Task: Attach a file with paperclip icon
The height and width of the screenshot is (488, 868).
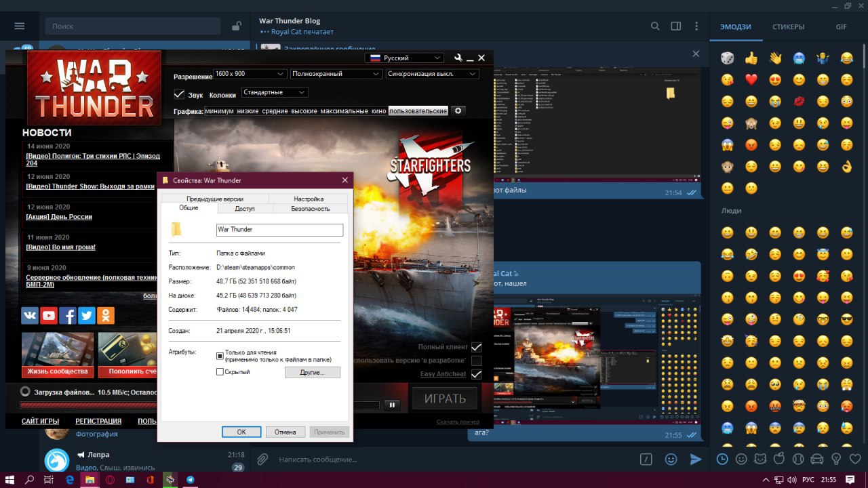Action: (x=262, y=459)
